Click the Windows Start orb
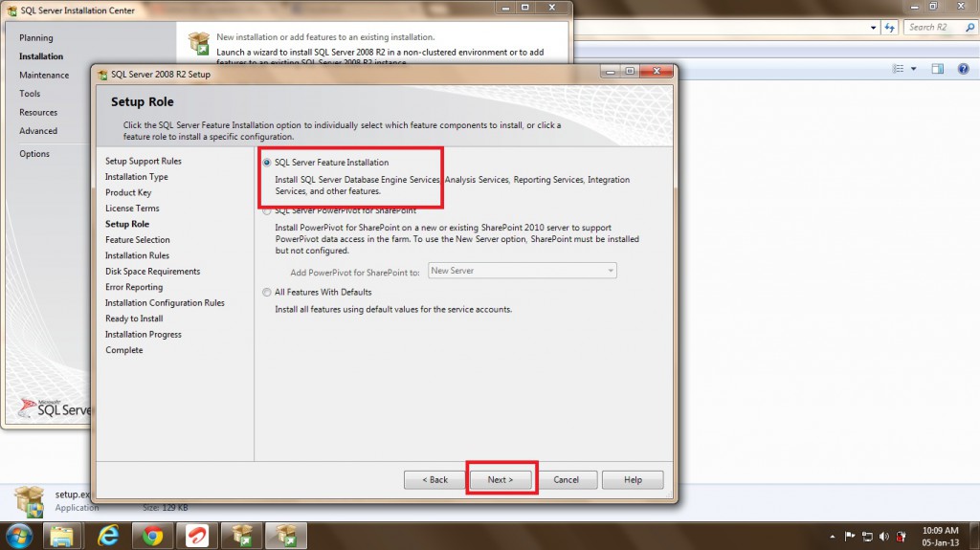 pos(18,534)
